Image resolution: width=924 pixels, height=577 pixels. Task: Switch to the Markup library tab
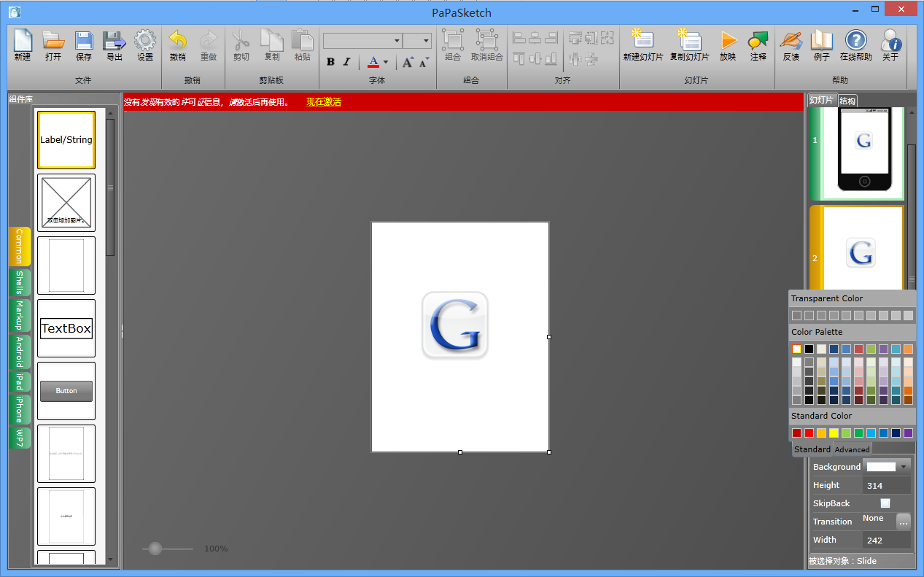[x=19, y=315]
